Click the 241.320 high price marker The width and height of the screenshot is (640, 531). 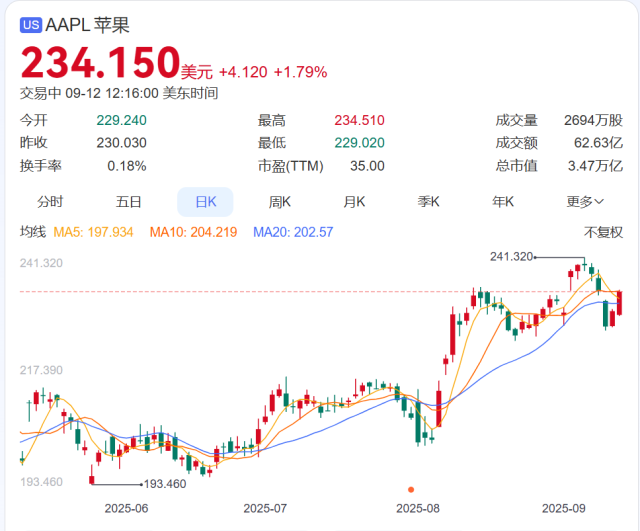pyautogui.click(x=511, y=257)
